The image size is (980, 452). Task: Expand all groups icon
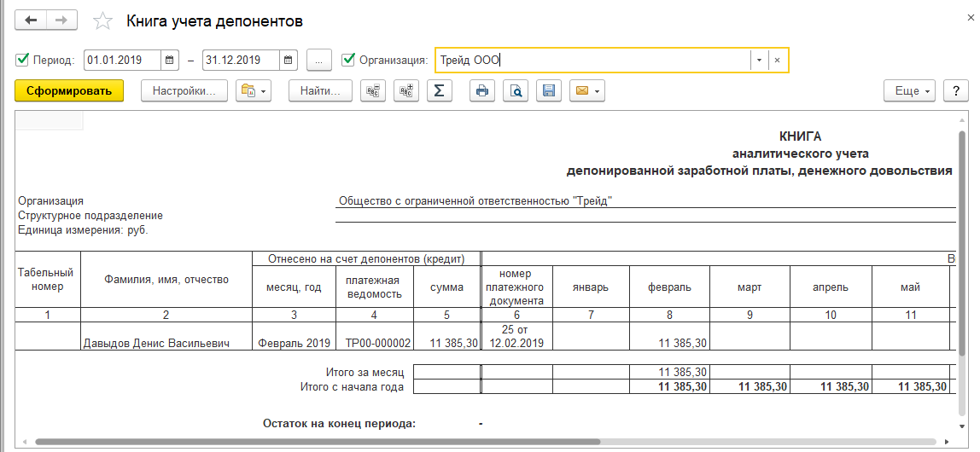pos(406,90)
